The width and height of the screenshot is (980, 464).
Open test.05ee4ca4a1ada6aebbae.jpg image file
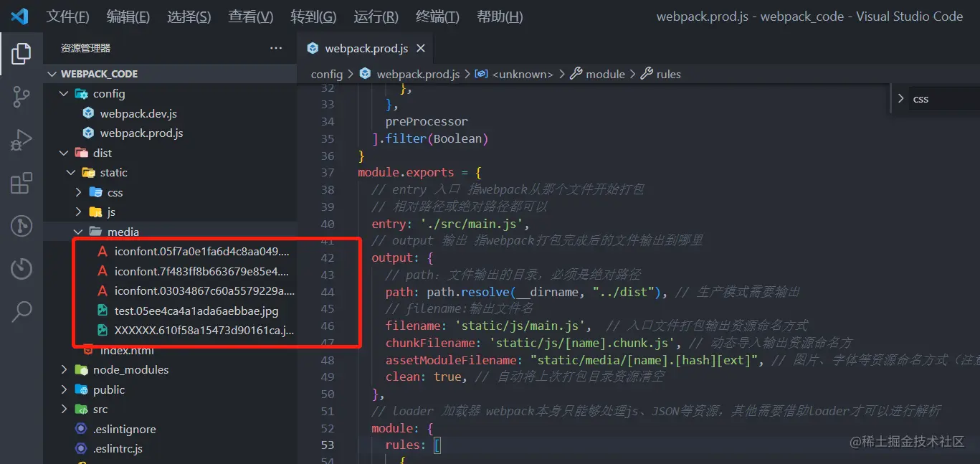[170, 311]
